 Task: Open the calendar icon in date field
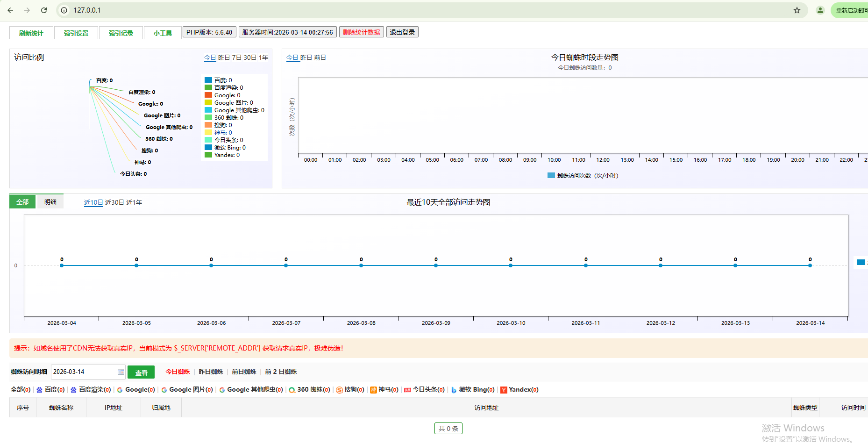coord(121,372)
